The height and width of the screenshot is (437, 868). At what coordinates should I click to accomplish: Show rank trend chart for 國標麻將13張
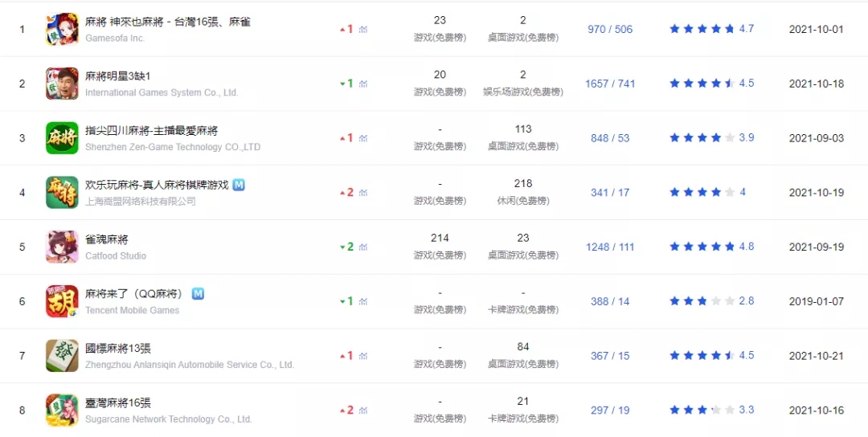tap(363, 356)
